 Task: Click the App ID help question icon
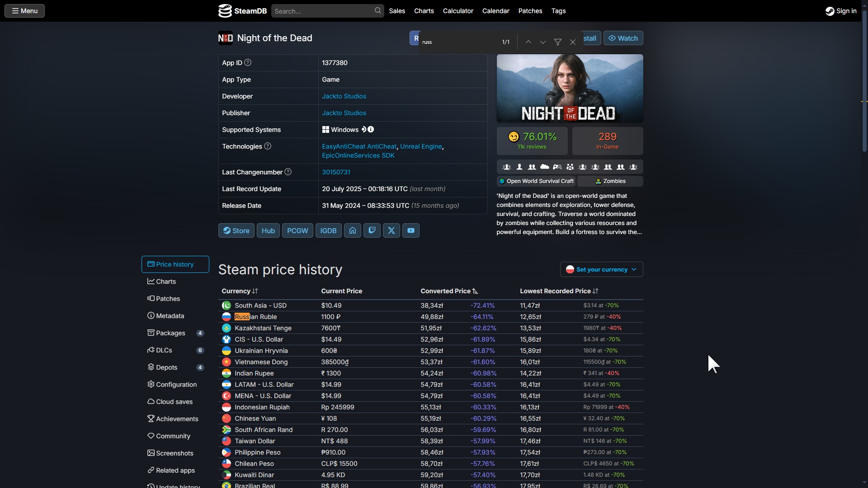(248, 62)
